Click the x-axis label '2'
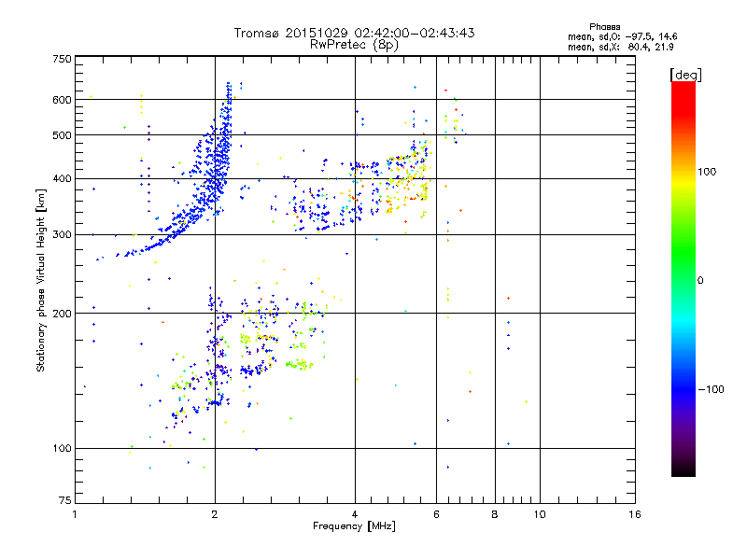 click(x=215, y=514)
